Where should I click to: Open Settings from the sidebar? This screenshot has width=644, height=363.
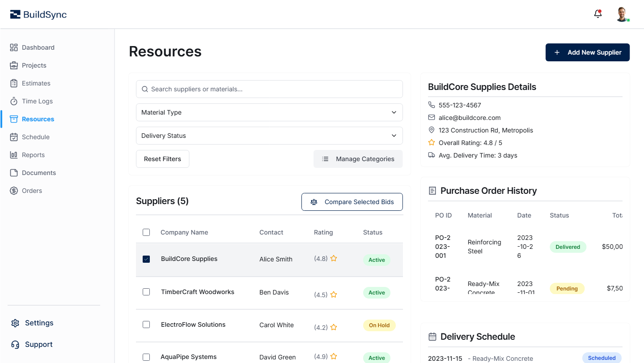point(15,323)
